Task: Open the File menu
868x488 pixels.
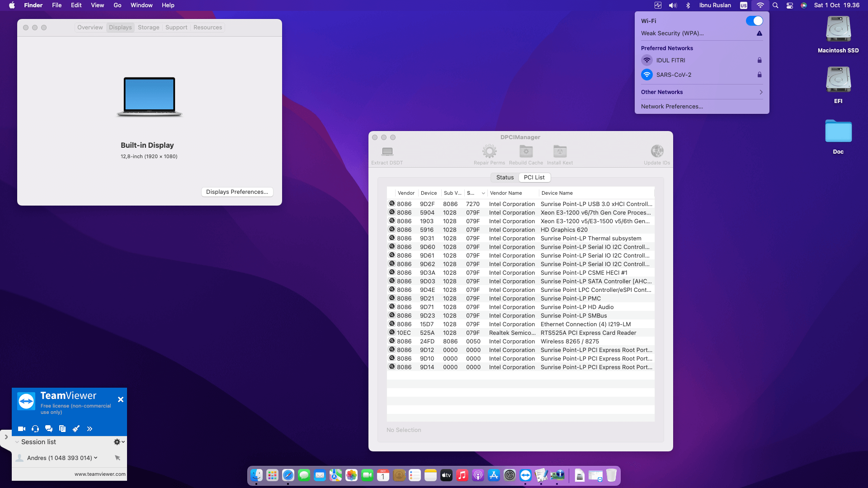Action: [x=57, y=5]
